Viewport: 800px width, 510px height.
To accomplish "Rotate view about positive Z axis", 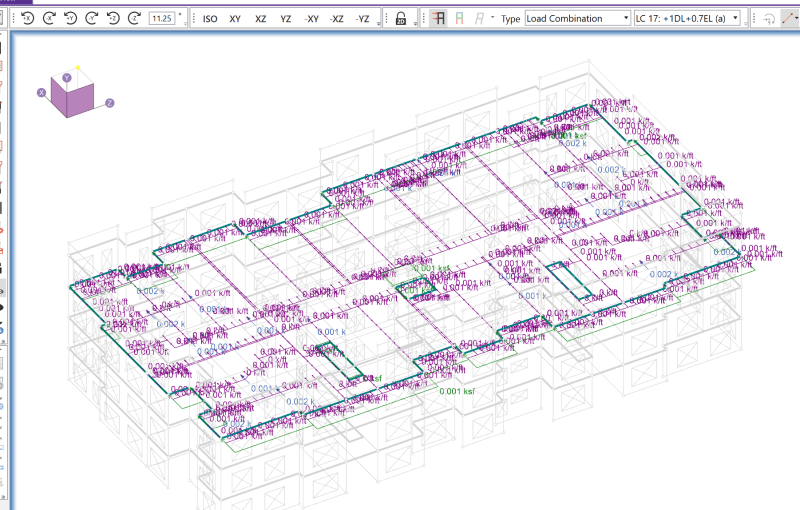I will (x=113, y=18).
